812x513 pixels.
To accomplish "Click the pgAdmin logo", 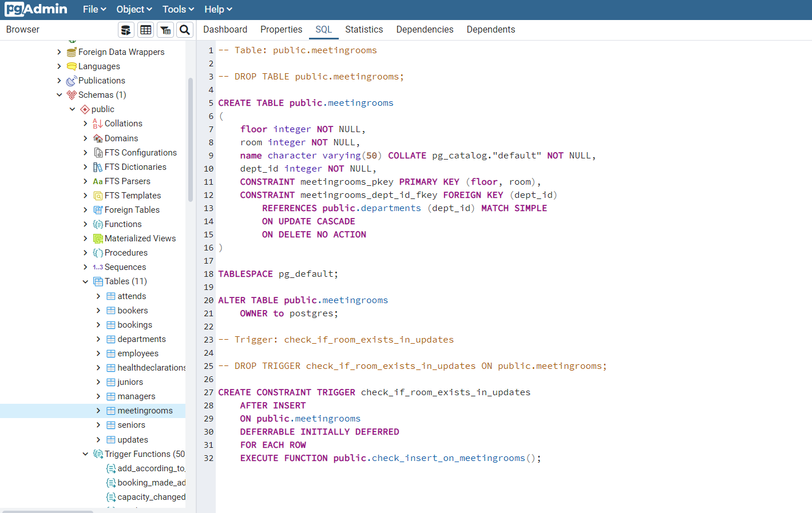I will coord(36,9).
